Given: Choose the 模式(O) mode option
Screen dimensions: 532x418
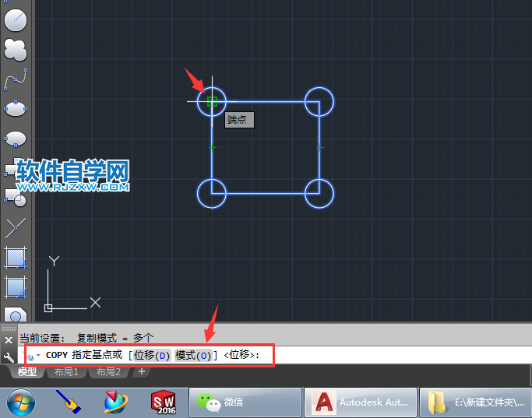Looking at the screenshot, I should point(193,355).
